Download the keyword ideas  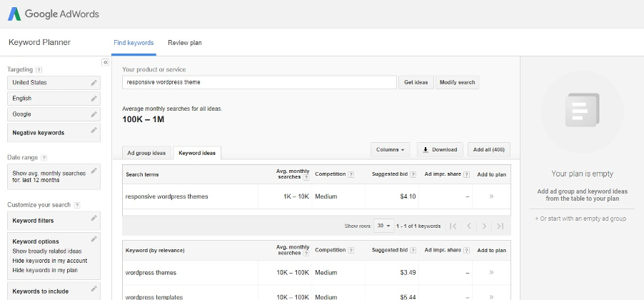[440, 149]
